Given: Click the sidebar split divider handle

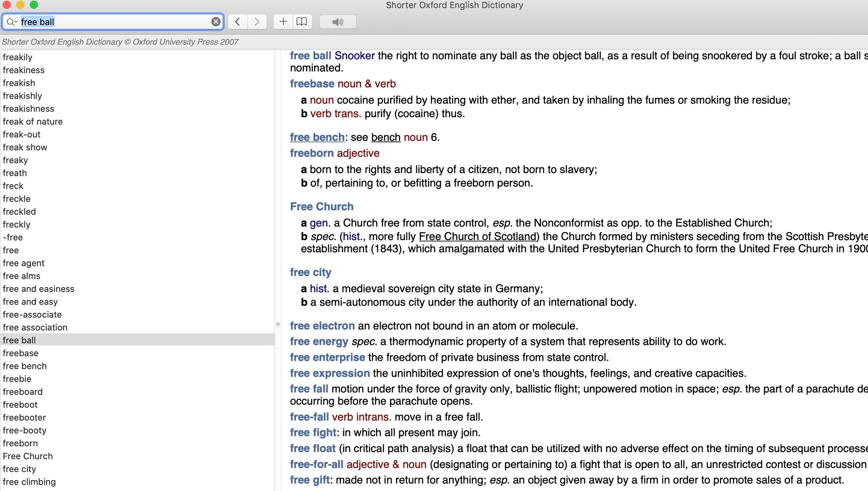Looking at the screenshot, I should (278, 324).
